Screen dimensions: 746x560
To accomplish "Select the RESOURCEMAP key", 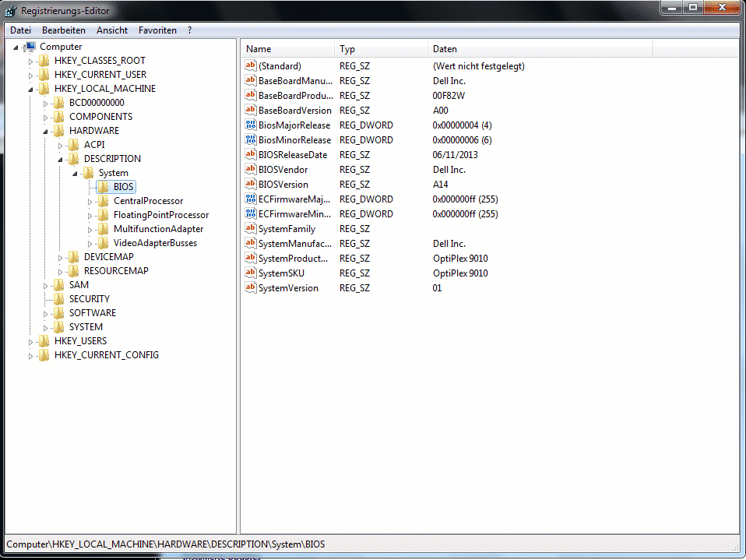I will tap(116, 271).
